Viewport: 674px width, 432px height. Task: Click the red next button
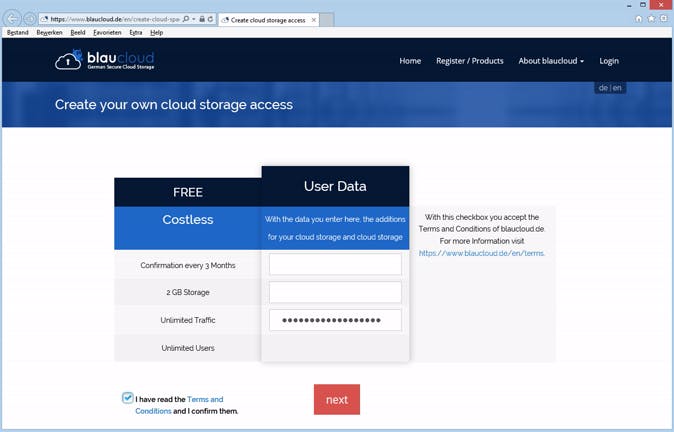pyautogui.click(x=337, y=399)
